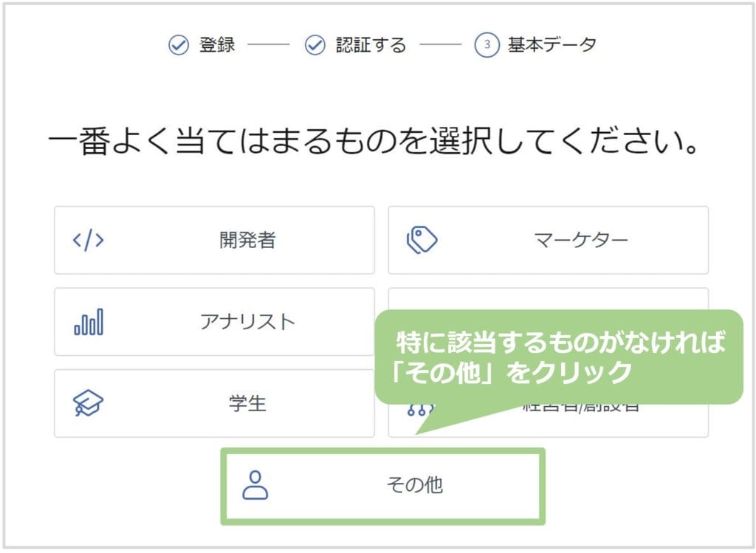This screenshot has height=553, width=756.
Task: Click the step 3 circle icon
Action: tap(487, 45)
